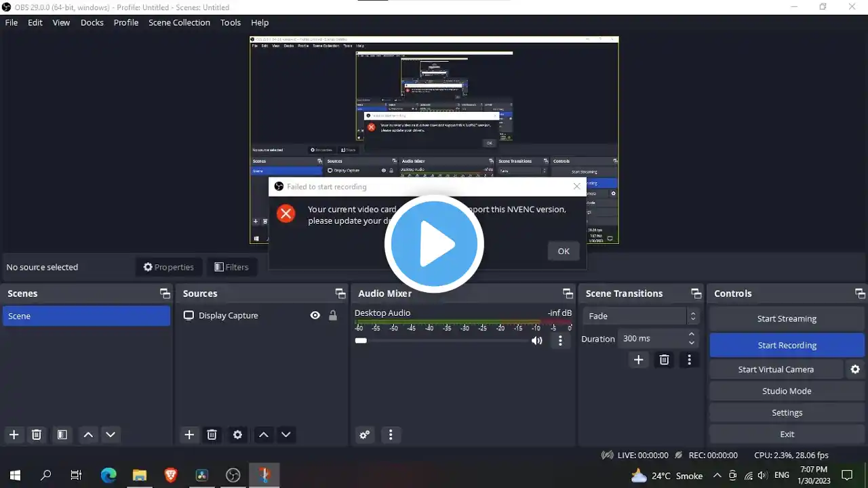Open Brave browser from the taskbar

click(x=171, y=475)
